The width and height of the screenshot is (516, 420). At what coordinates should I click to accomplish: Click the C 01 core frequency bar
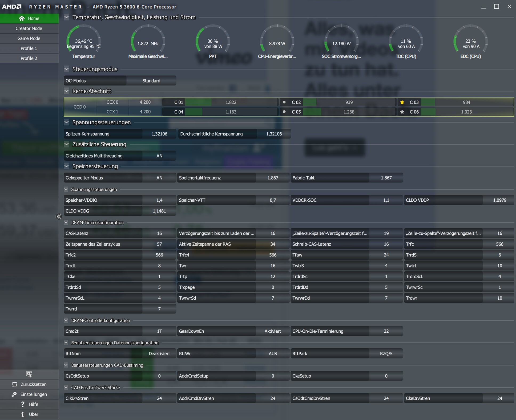point(231,102)
